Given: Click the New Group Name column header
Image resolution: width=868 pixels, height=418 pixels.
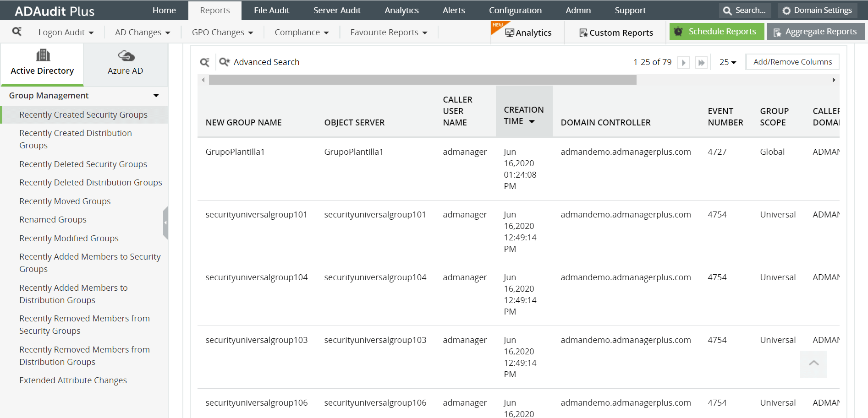Looking at the screenshot, I should pos(243,122).
